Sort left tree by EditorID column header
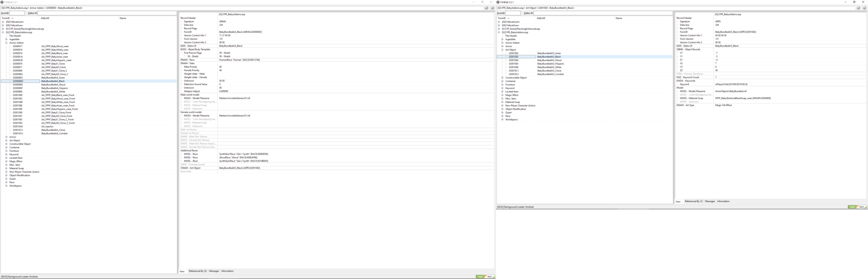 click(45, 18)
